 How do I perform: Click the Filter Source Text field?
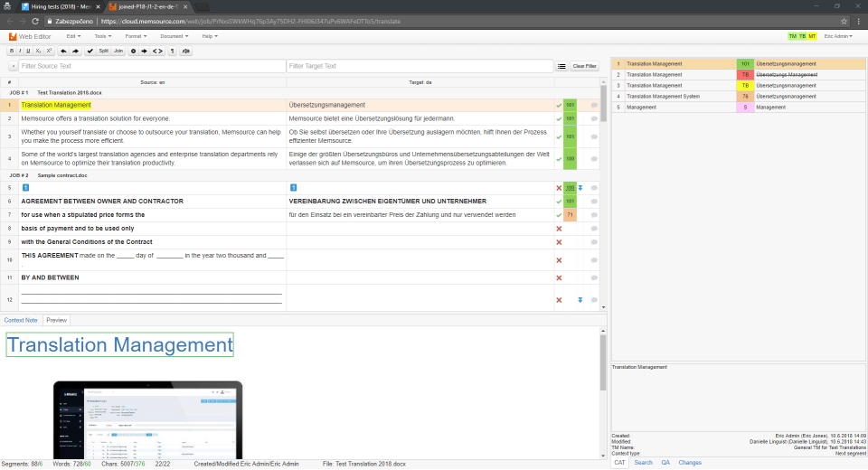click(152, 66)
